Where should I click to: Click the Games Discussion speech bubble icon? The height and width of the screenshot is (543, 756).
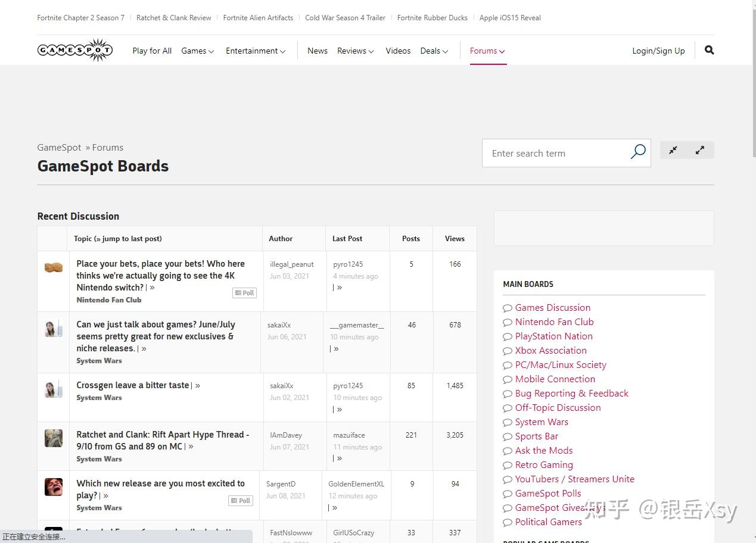508,308
